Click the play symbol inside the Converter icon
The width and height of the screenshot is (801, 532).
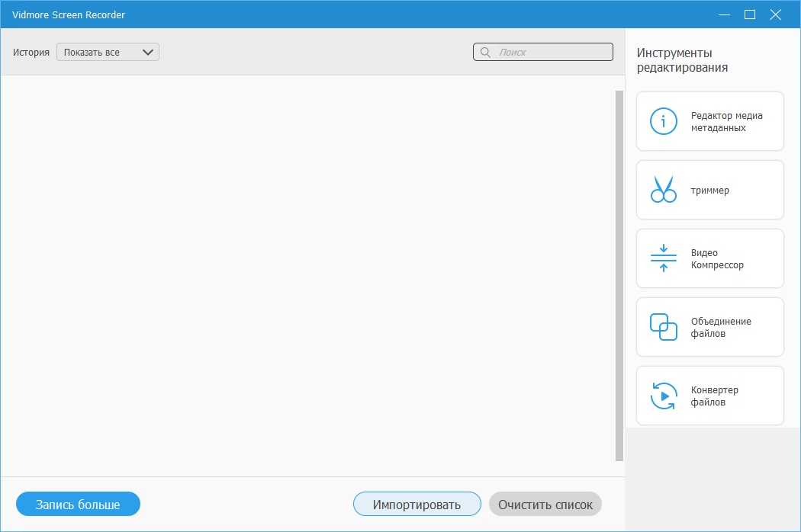(x=664, y=397)
